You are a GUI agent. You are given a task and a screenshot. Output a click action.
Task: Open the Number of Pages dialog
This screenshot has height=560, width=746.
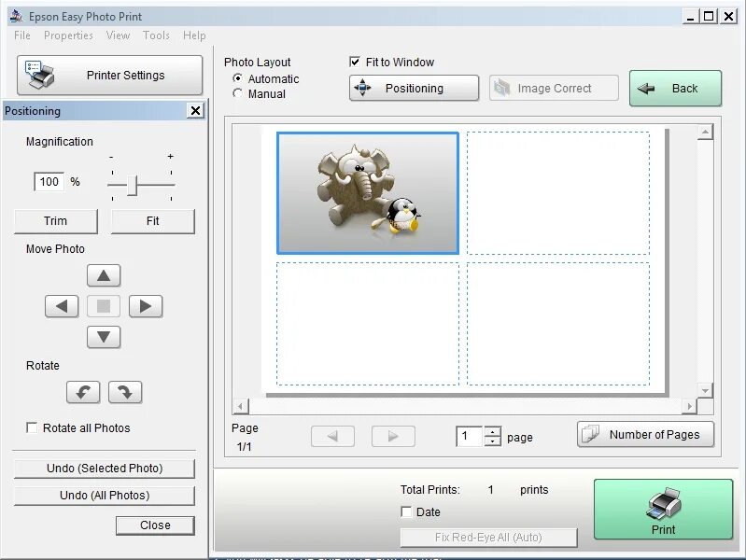645,434
